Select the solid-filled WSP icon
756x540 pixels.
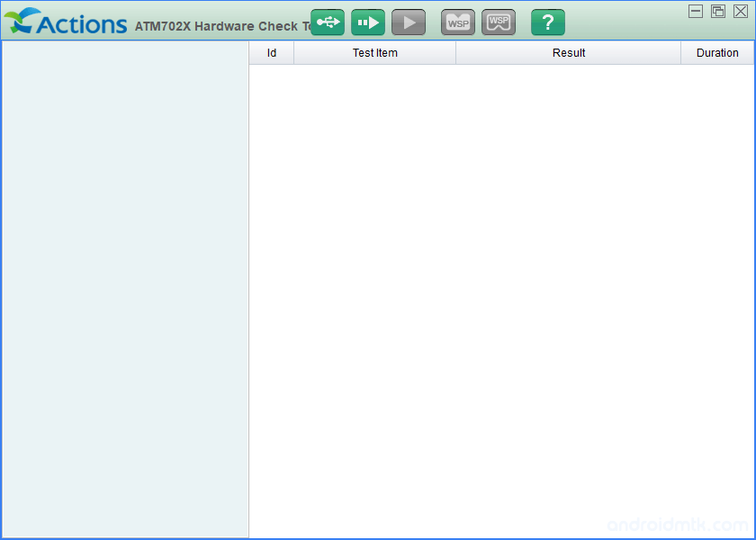(458, 22)
